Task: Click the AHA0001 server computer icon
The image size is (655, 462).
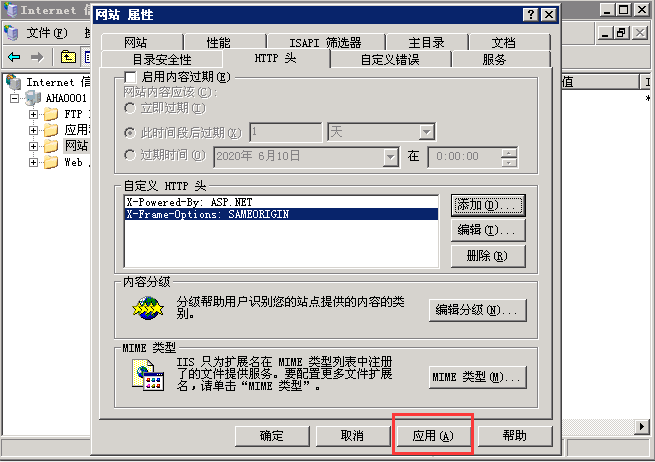Action: pos(33,98)
